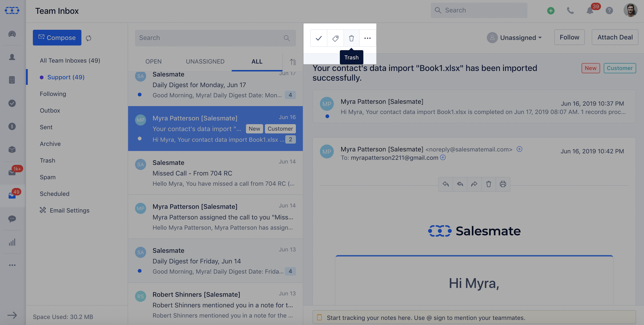The width and height of the screenshot is (644, 325).
Task: Click the conversation list Search field
Action: (x=215, y=38)
